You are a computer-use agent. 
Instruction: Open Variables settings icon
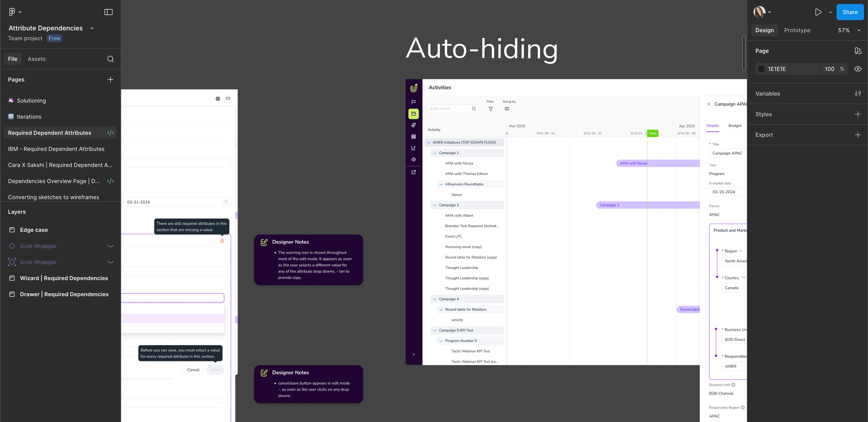(858, 94)
